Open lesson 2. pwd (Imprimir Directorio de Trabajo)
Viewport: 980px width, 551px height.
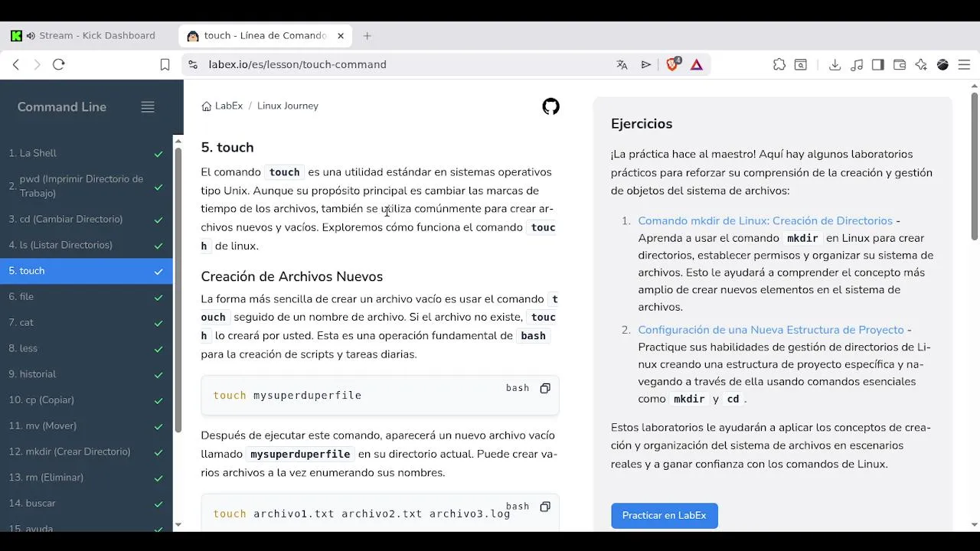pyautogui.click(x=86, y=187)
